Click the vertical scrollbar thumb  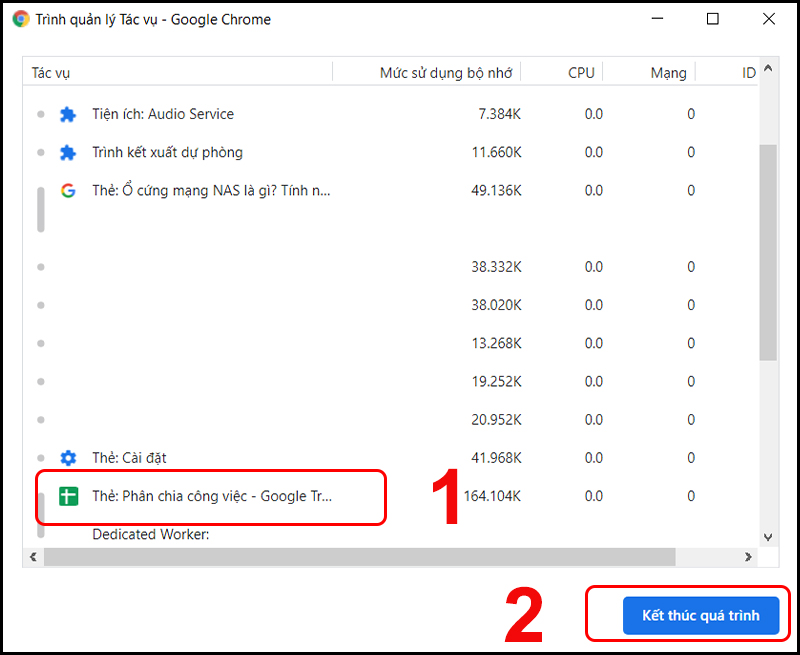pos(768,253)
